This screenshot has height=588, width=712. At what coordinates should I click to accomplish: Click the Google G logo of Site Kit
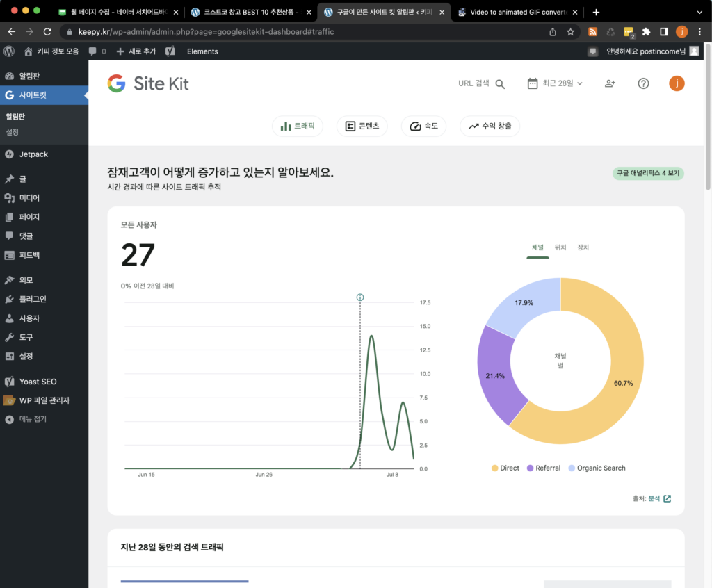pyautogui.click(x=117, y=83)
